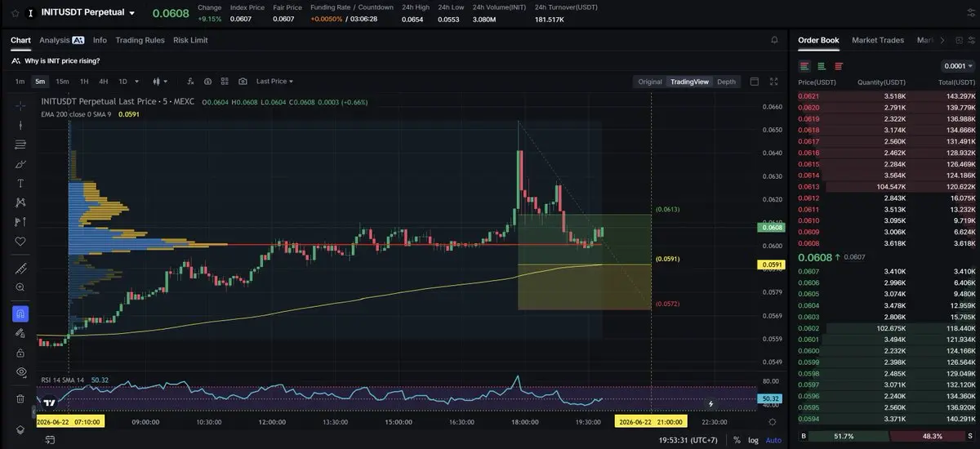Select the text annotation tool
Viewport: 980px width, 449px height.
(x=20, y=183)
